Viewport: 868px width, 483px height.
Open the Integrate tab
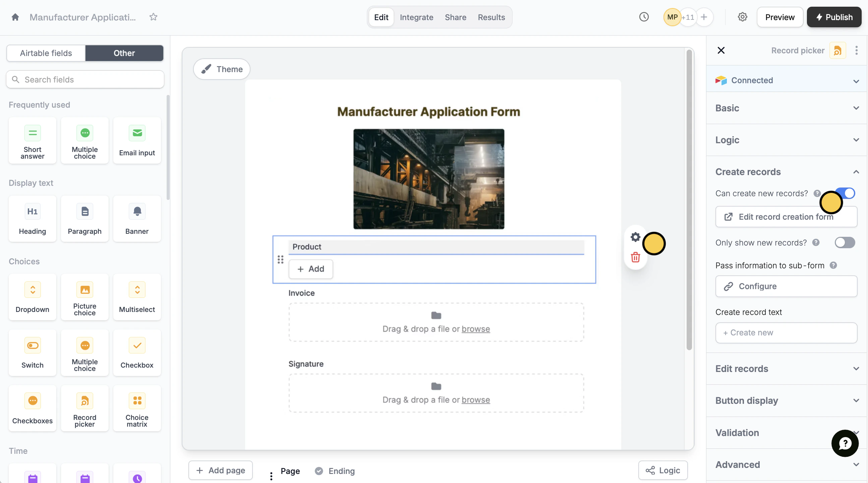tap(416, 17)
